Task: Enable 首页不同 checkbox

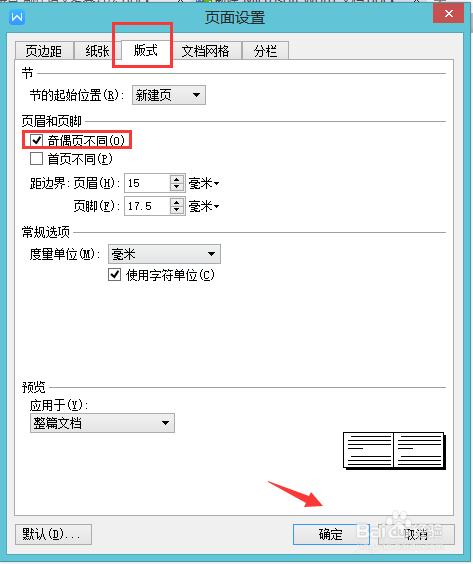Action: point(36,159)
